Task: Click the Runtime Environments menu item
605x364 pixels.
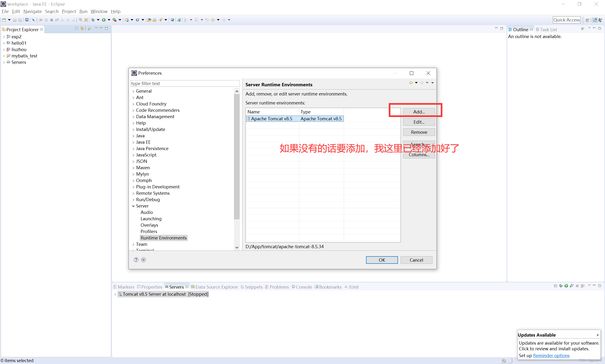Action: tap(163, 237)
